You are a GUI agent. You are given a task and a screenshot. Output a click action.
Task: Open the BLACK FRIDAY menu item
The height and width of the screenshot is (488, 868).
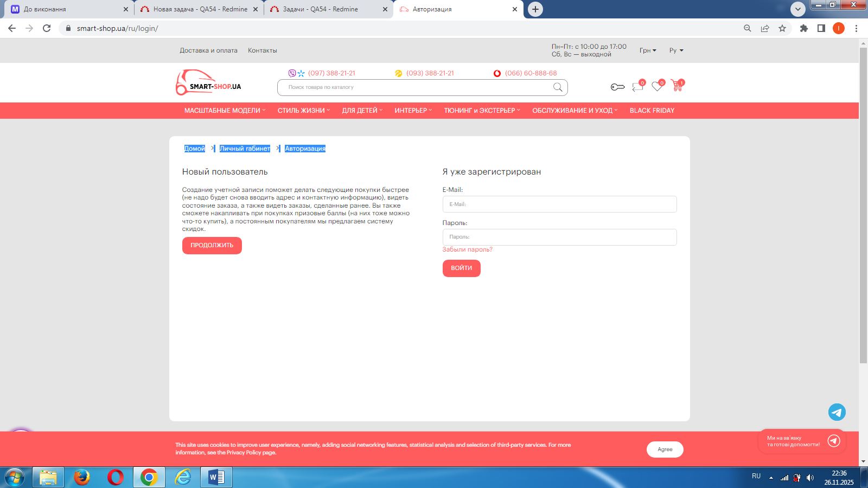[652, 111]
